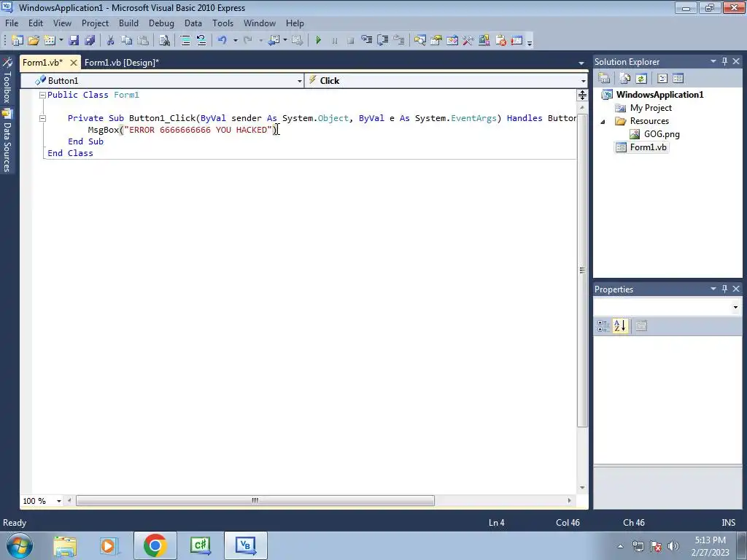Image resolution: width=747 pixels, height=560 pixels.
Task: Open the Add New Item dropdown arrow
Action: tap(61, 41)
